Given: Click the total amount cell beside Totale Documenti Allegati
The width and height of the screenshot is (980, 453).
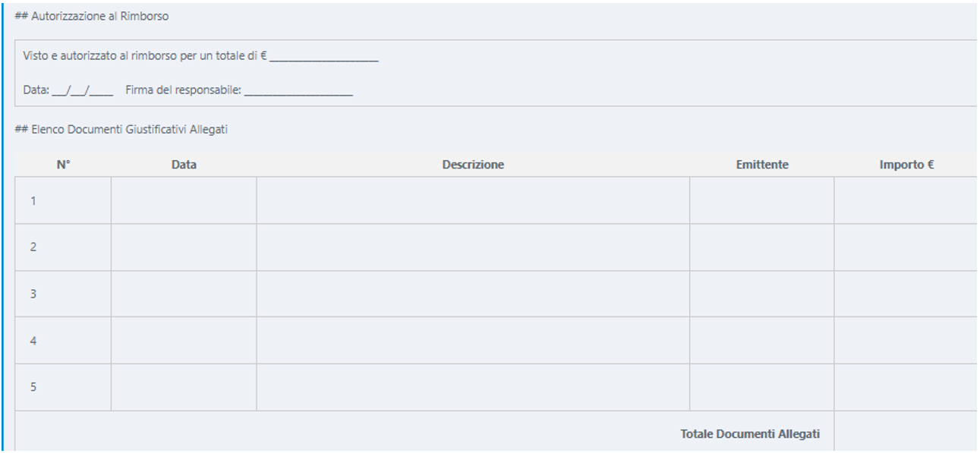Looking at the screenshot, I should click(x=906, y=434).
